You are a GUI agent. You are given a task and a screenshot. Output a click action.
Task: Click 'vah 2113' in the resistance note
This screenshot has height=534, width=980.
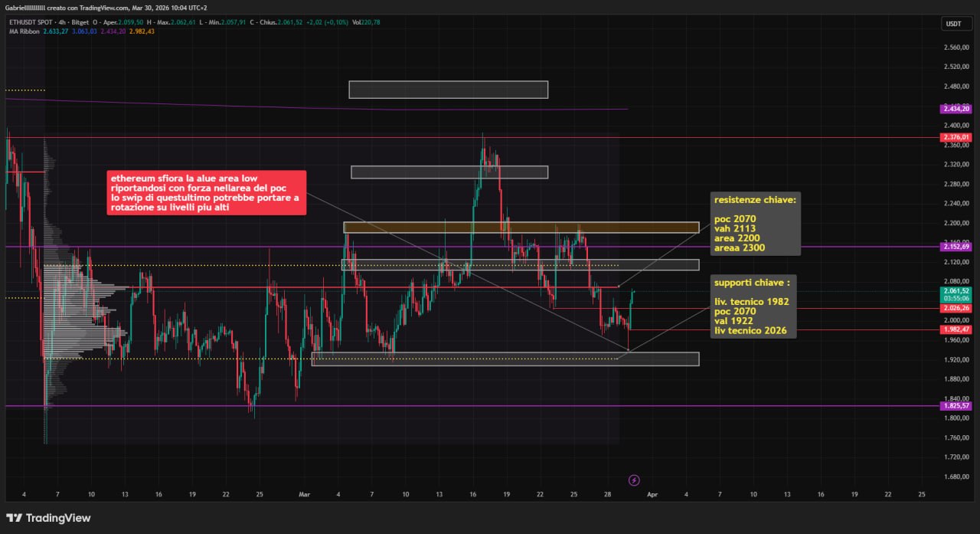733,229
